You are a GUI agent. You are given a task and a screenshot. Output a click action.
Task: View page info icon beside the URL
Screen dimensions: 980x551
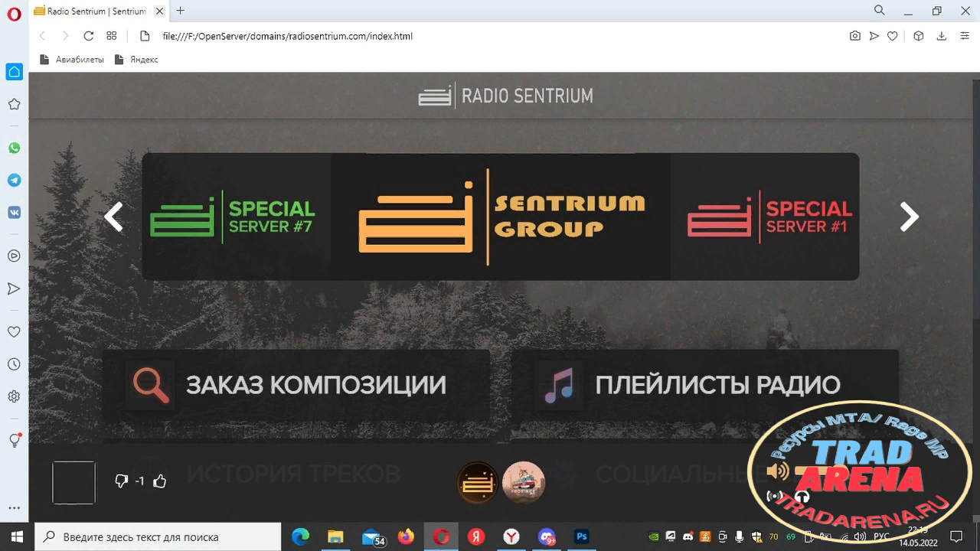144,36
